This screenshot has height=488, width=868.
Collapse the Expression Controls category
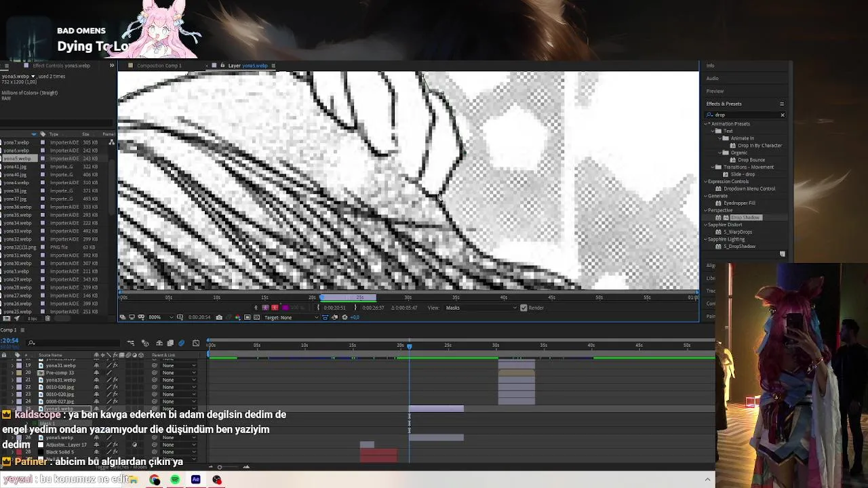point(706,182)
